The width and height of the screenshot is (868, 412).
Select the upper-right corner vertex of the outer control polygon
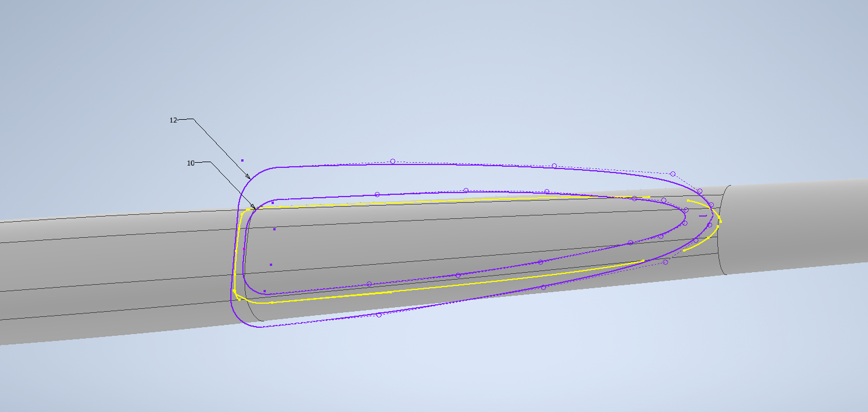pyautogui.click(x=673, y=174)
